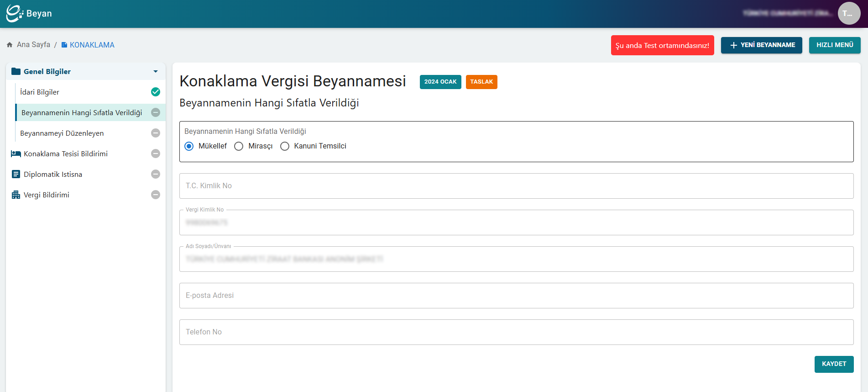The width and height of the screenshot is (868, 392).
Task: Click status icon beside Vergi Bildirimi
Action: [x=156, y=195]
